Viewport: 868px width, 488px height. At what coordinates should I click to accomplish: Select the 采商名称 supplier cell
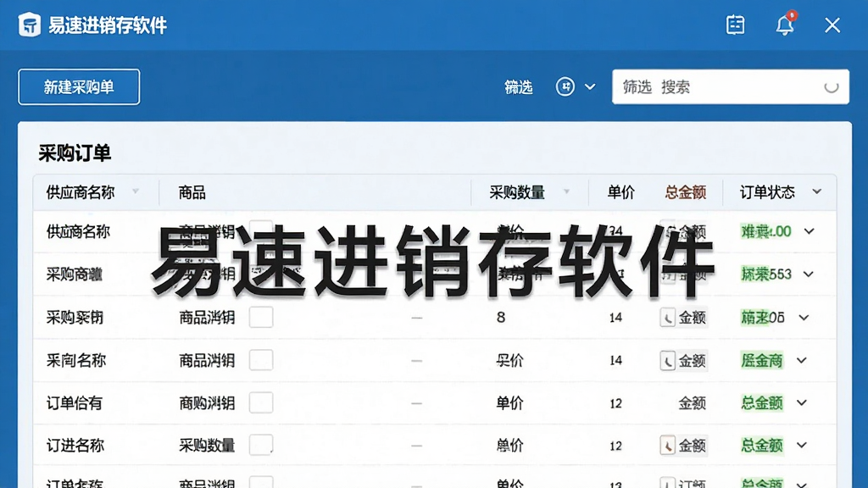[x=75, y=361]
